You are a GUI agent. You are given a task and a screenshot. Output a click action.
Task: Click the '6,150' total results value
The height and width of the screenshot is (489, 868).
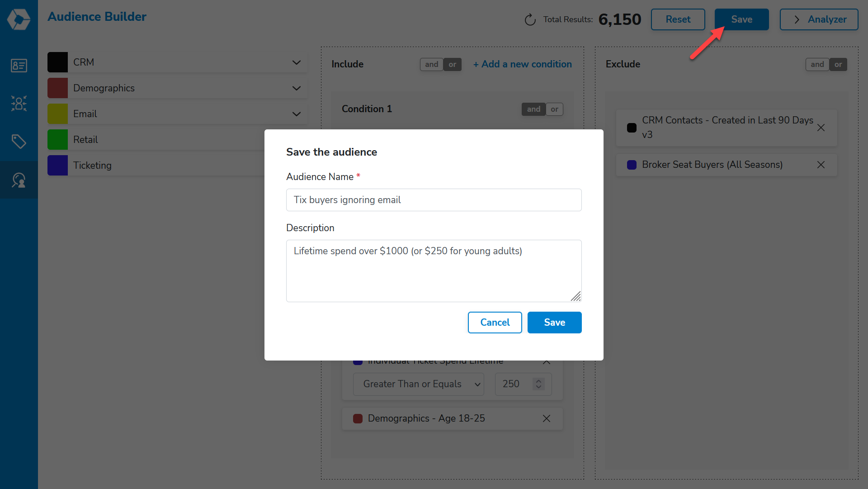[619, 19]
